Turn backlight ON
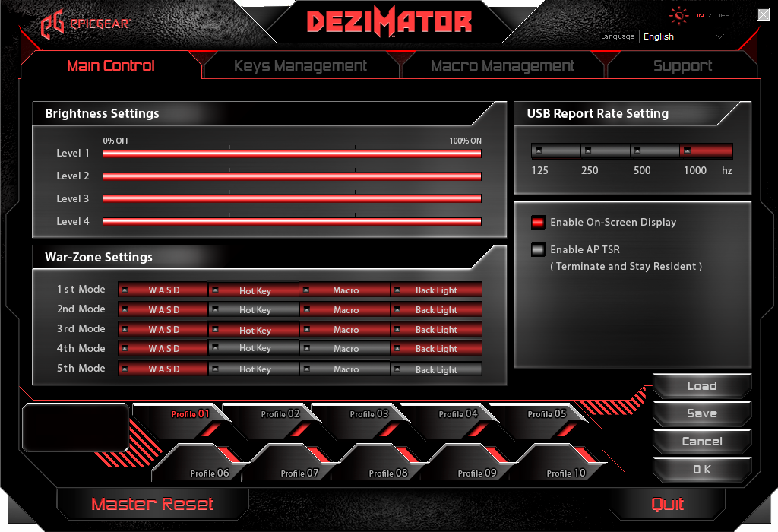This screenshot has height=532, width=778. pos(698,15)
